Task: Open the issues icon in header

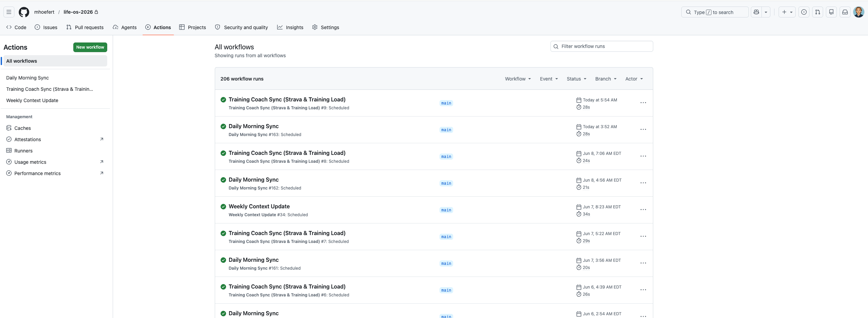Action: coord(804,12)
